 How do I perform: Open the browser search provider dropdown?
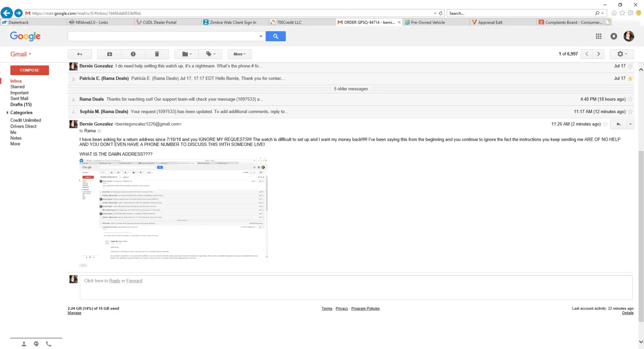coord(603,14)
